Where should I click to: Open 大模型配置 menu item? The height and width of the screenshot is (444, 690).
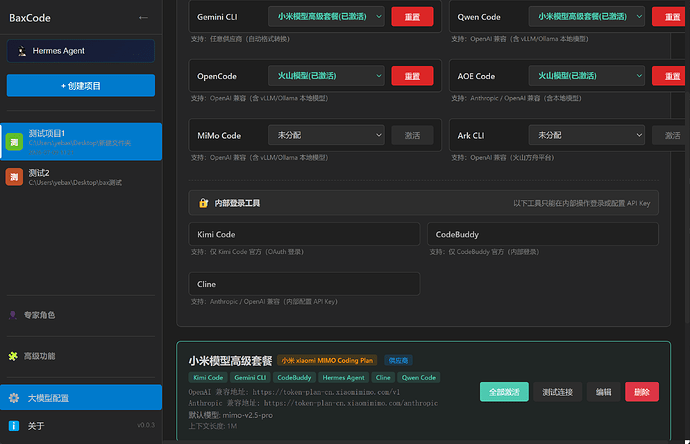click(x=81, y=398)
